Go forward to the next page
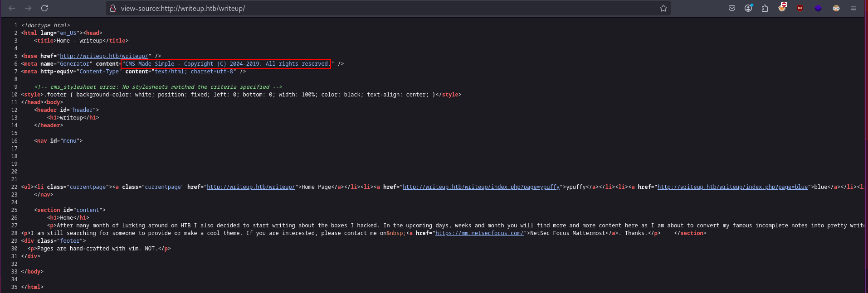 pos(28,8)
